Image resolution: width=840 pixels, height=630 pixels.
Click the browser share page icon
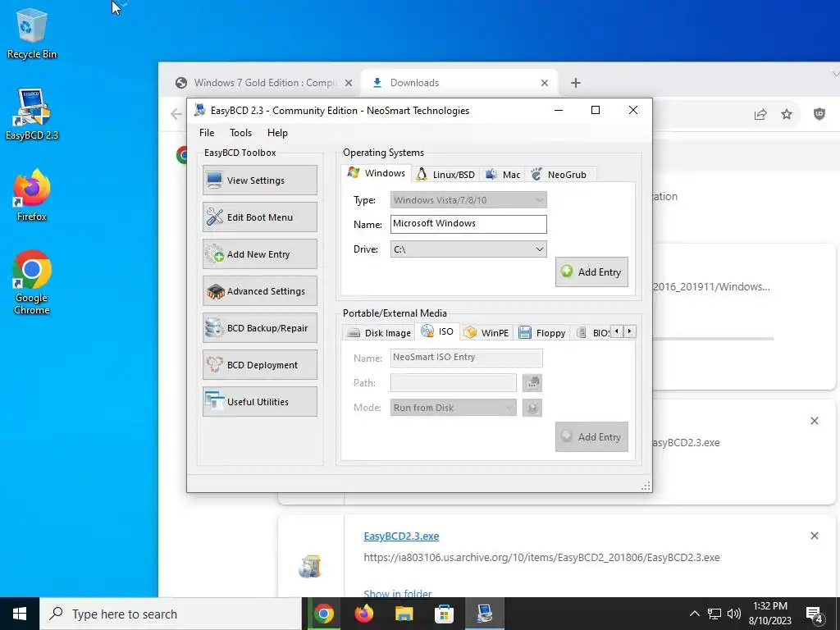(x=760, y=114)
